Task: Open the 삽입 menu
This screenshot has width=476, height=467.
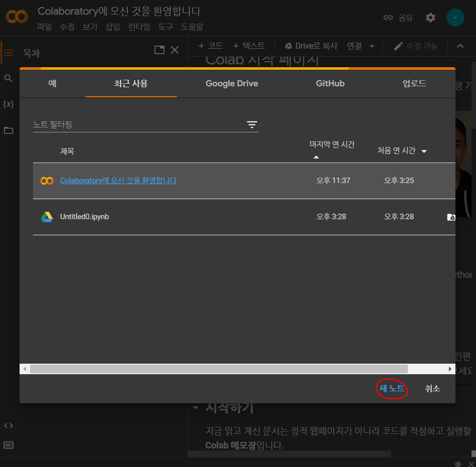Action: click(113, 27)
